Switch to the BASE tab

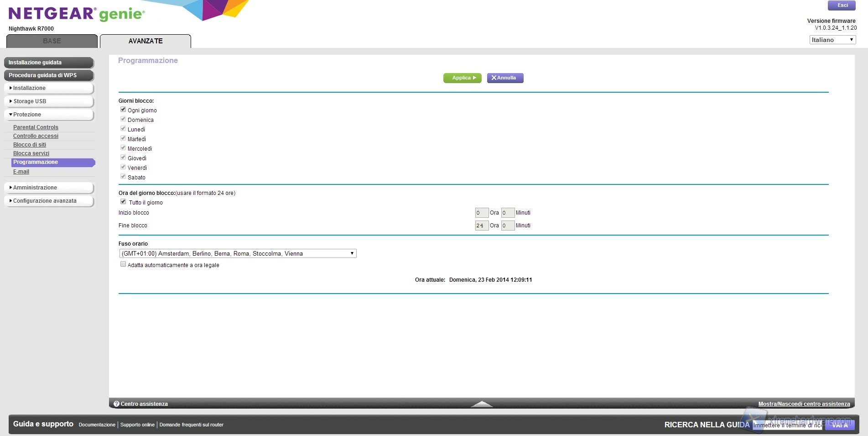click(52, 41)
